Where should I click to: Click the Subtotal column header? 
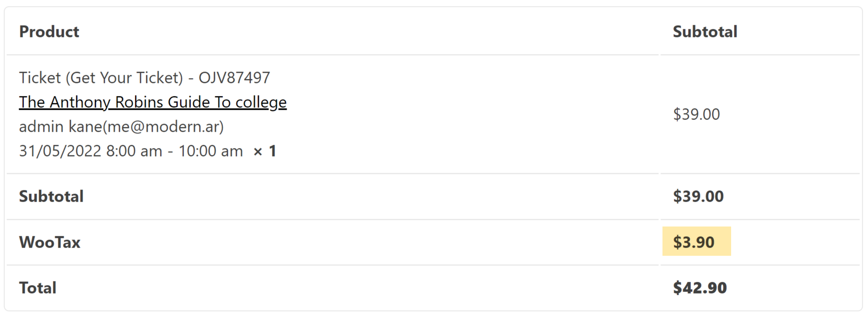pos(705,32)
